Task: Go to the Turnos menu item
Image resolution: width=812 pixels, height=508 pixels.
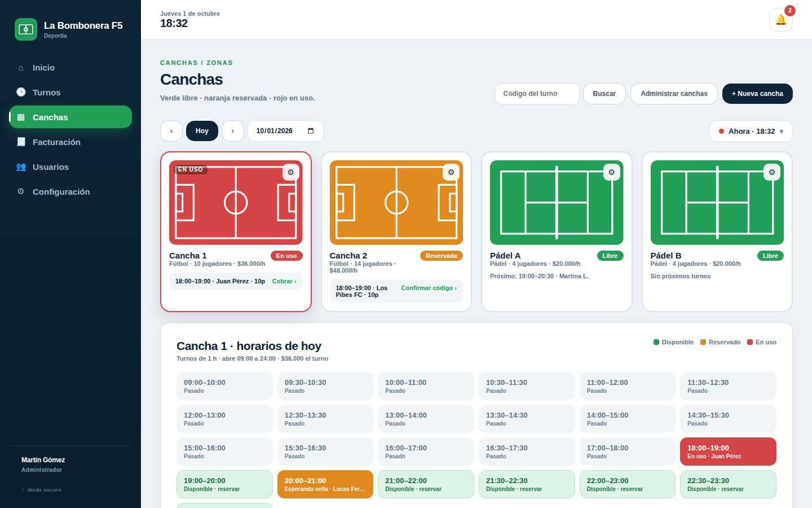Action: [70, 92]
